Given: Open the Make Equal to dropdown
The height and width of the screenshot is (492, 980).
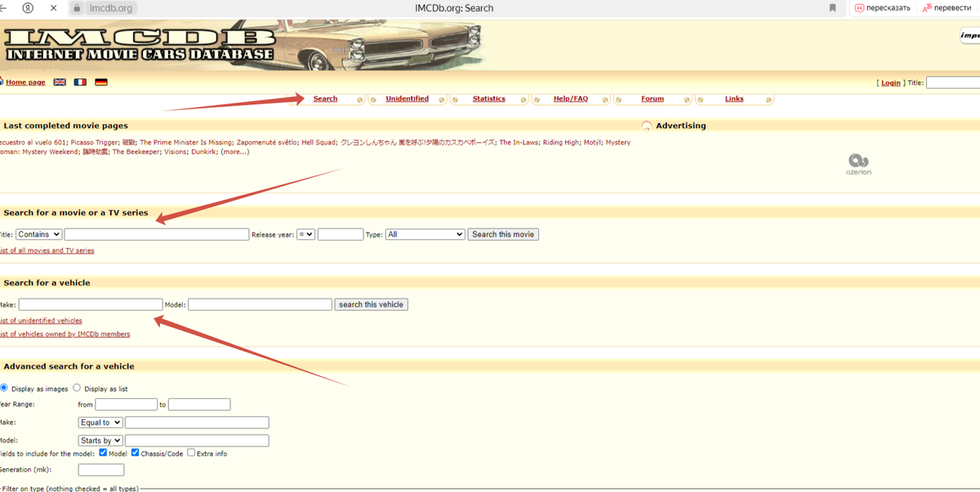Looking at the screenshot, I should coord(100,423).
